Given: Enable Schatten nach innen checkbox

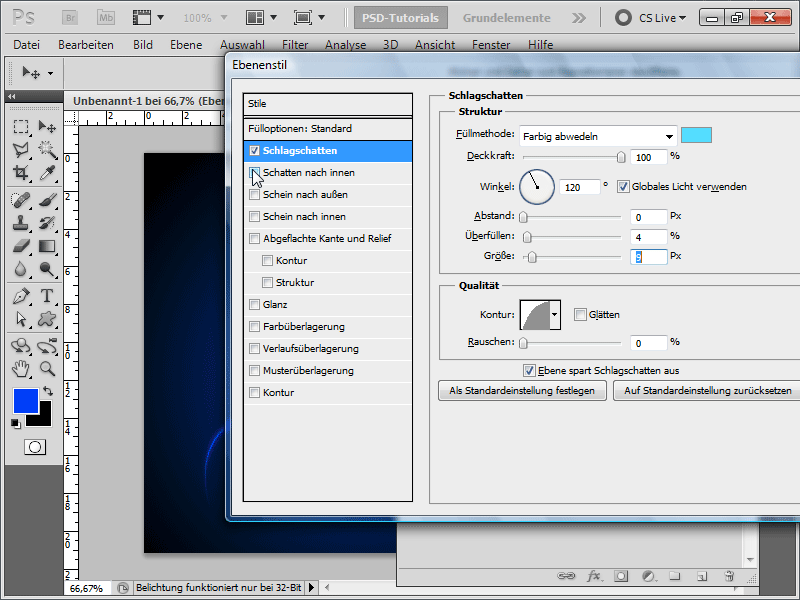Looking at the screenshot, I should [x=254, y=172].
